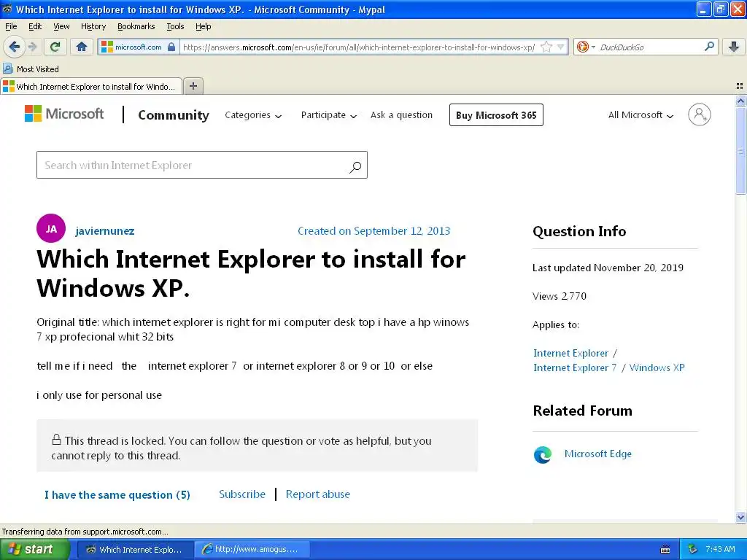Open the Windows Start button

click(x=35, y=549)
